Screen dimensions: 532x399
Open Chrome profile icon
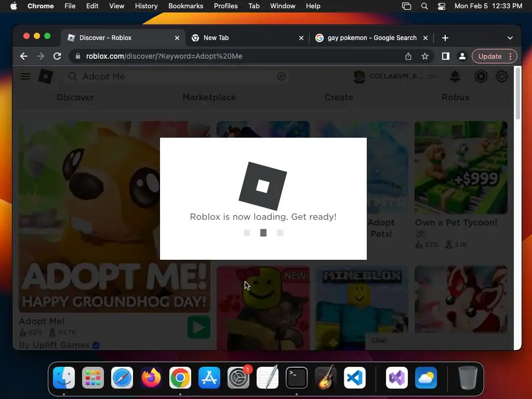tap(462, 56)
